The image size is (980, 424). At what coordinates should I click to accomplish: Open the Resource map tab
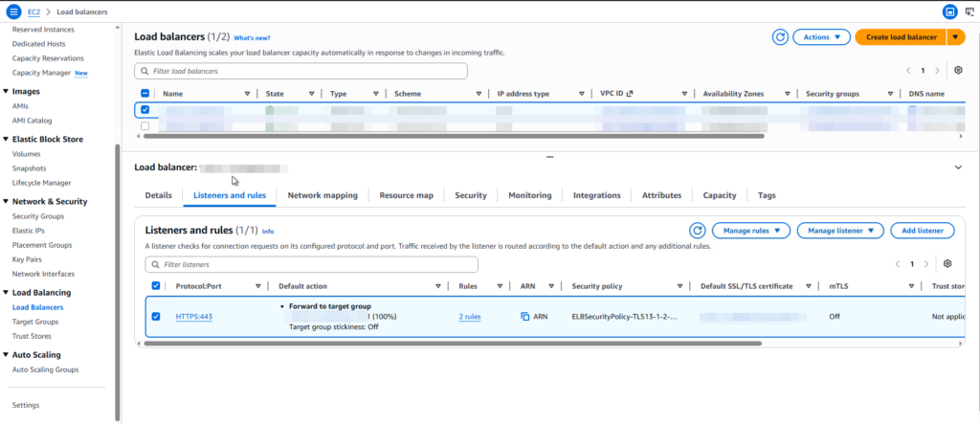[406, 195]
